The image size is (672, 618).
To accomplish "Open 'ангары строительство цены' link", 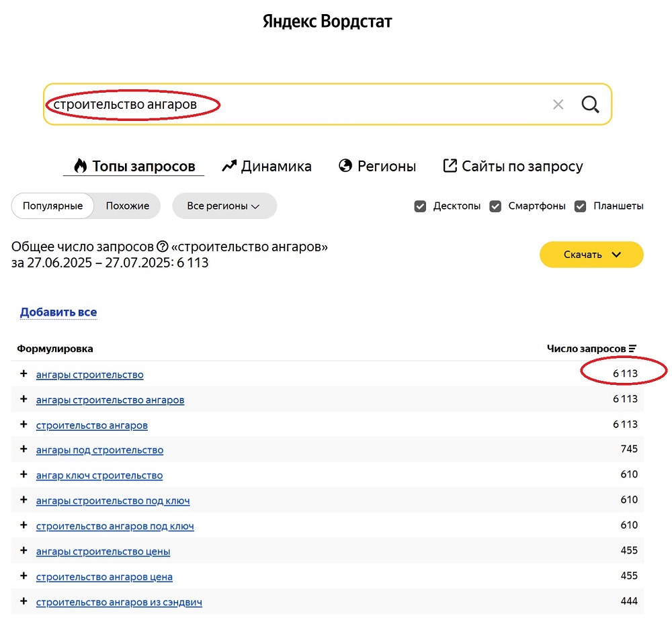I will tap(103, 551).
